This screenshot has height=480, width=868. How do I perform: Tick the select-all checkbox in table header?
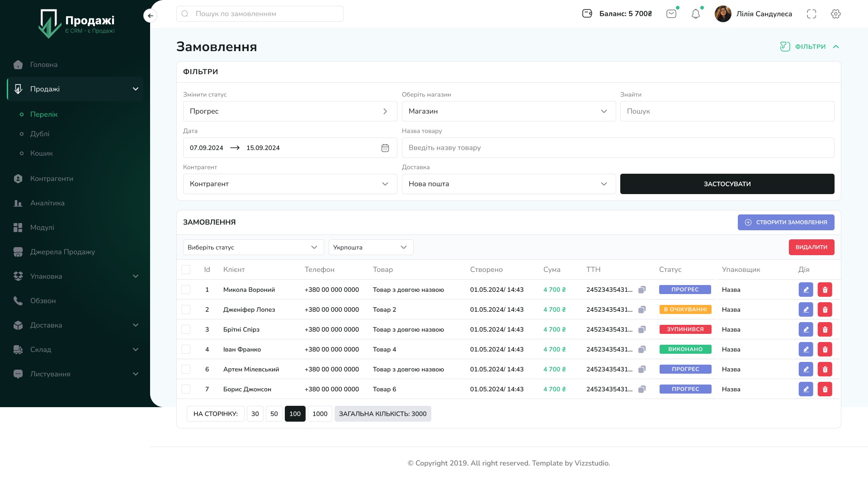(x=186, y=270)
